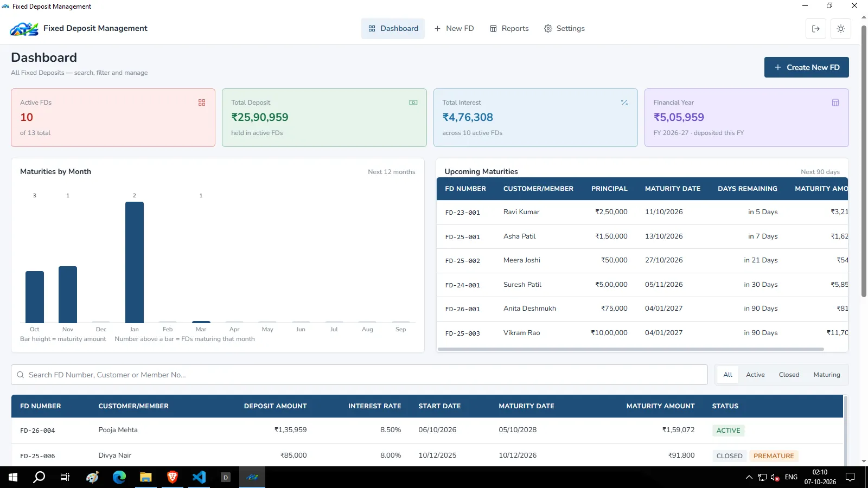Click the DEPOSIT AMOUNT column header
Viewport: 868px width, 488px height.
pyautogui.click(x=275, y=406)
